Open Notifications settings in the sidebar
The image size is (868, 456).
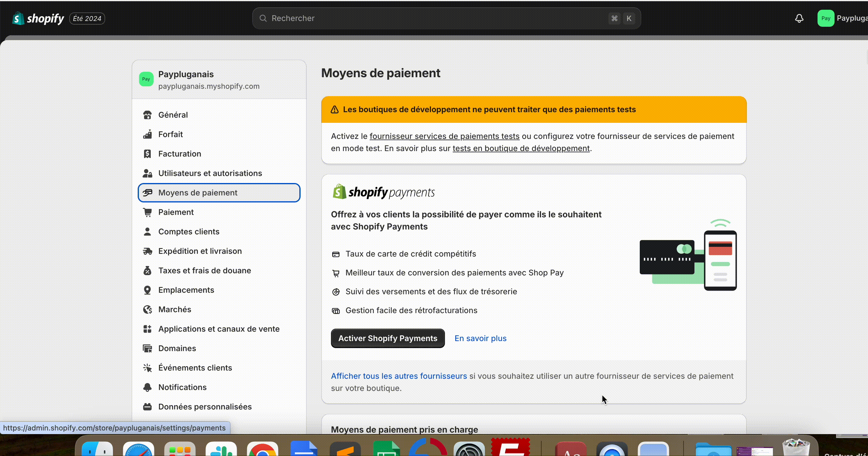click(x=219, y=387)
